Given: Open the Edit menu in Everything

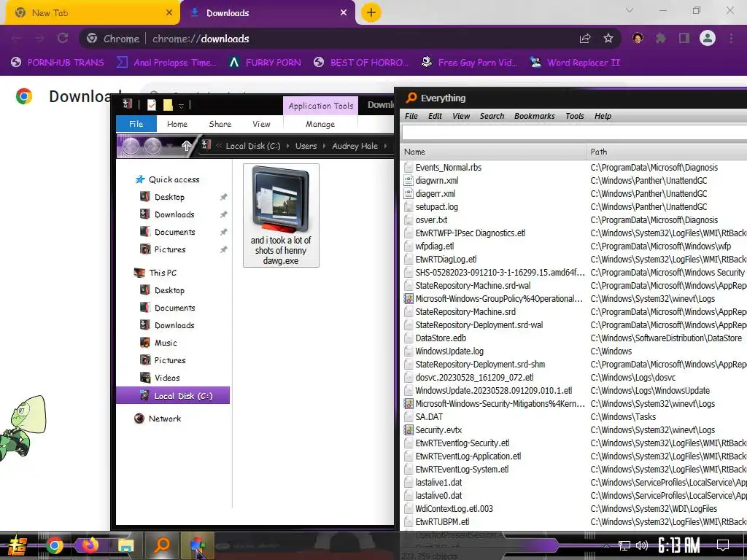Looking at the screenshot, I should 435,116.
